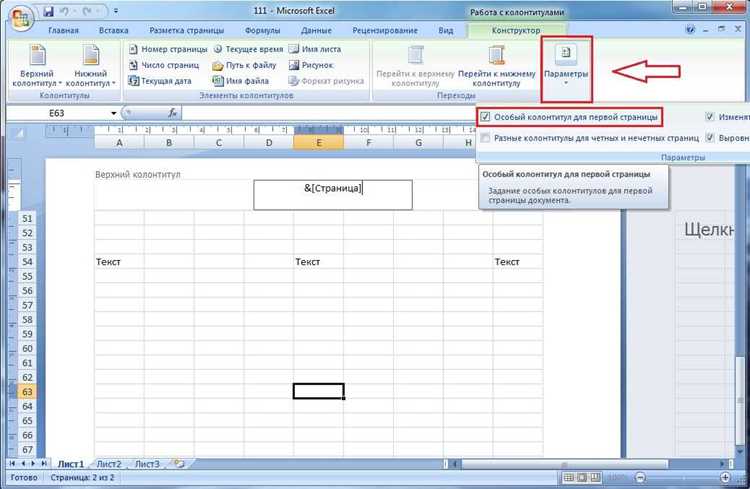
Task: Click 'Страница: 2 из 2' in status bar
Action: 82,478
